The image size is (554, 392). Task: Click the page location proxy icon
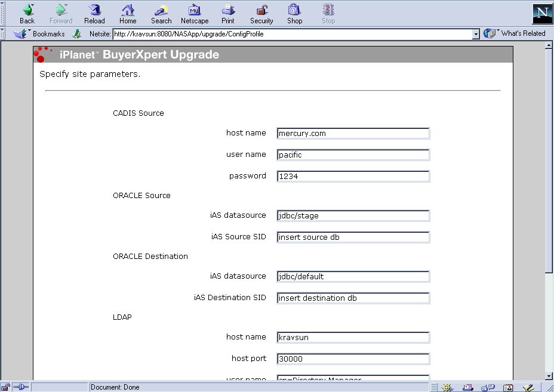tap(76, 34)
